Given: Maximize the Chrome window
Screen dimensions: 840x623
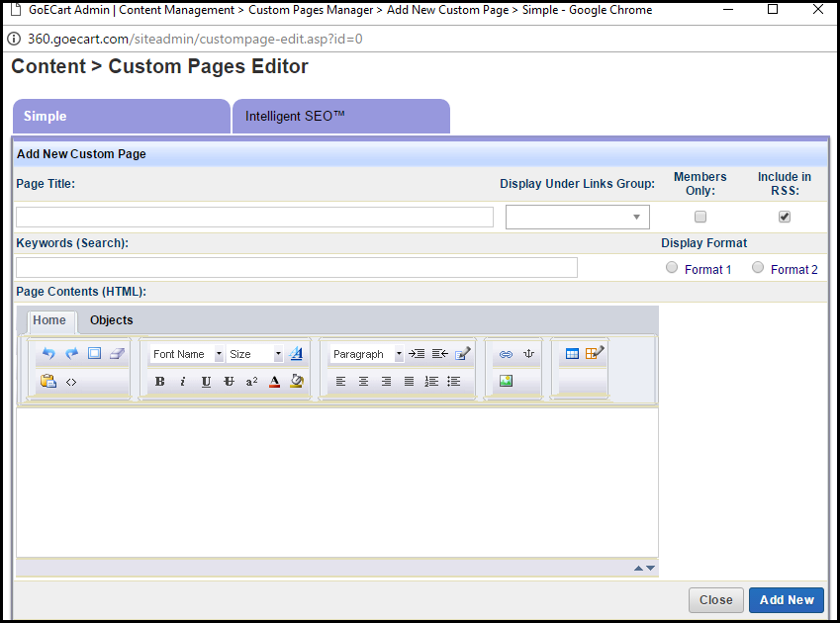Looking at the screenshot, I should [773, 9].
